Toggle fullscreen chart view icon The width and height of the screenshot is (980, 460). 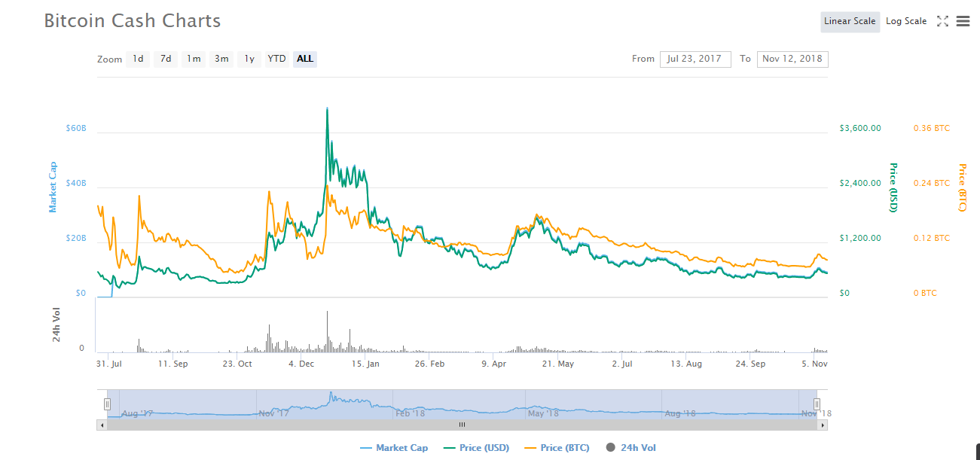coord(942,21)
